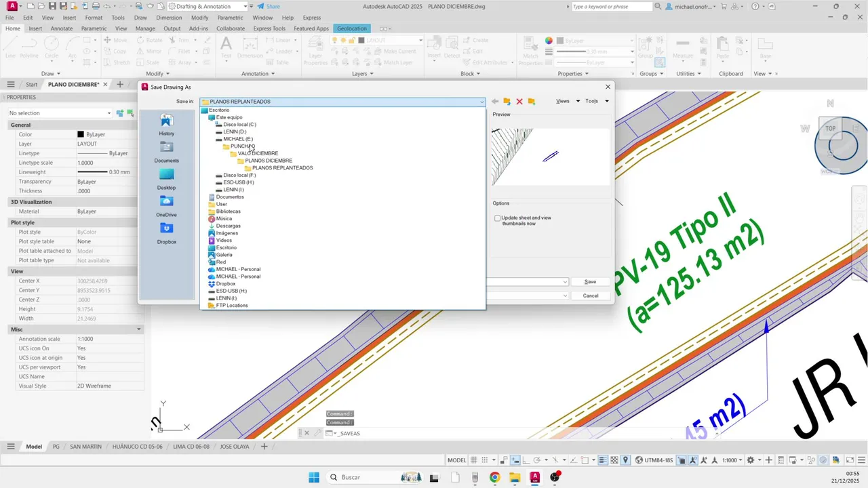Click the Create New Folder icon
Screen dimensions: 868x488
coord(532,102)
